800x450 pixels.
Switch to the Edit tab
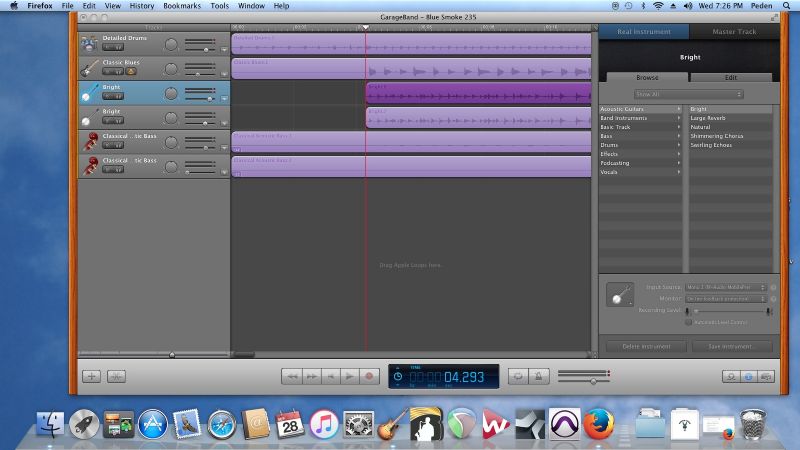pos(730,77)
